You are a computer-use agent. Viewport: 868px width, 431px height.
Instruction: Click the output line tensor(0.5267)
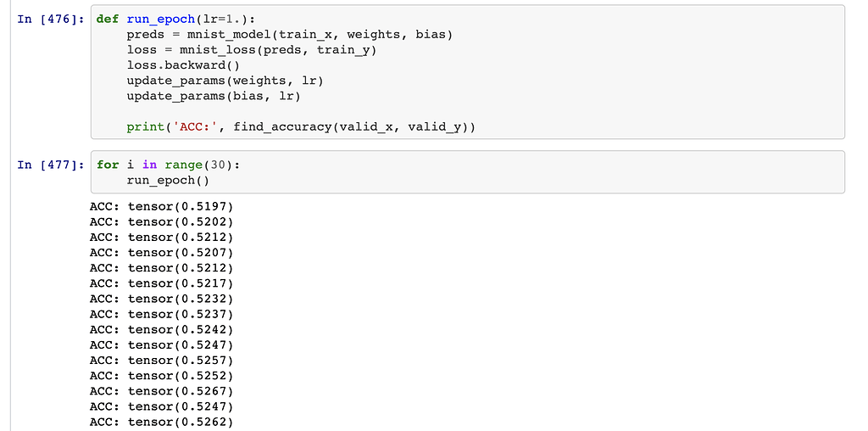(161, 390)
